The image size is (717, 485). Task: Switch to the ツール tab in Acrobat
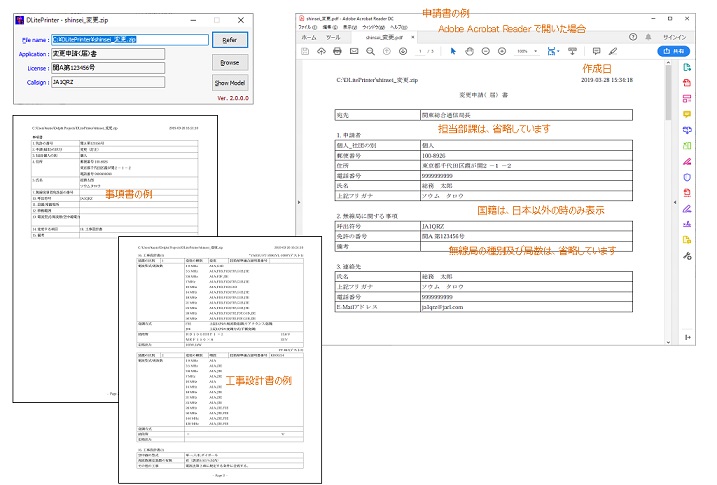[x=333, y=37]
